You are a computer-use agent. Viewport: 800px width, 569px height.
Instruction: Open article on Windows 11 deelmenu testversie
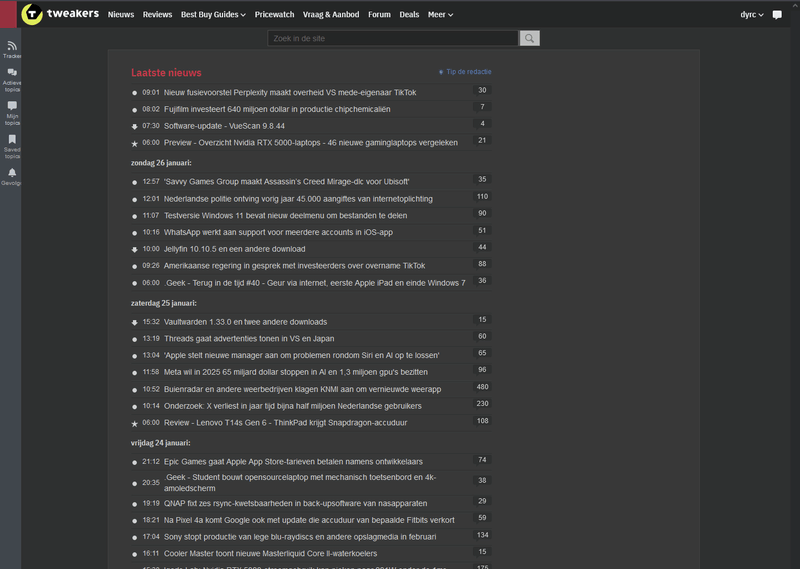coord(286,215)
